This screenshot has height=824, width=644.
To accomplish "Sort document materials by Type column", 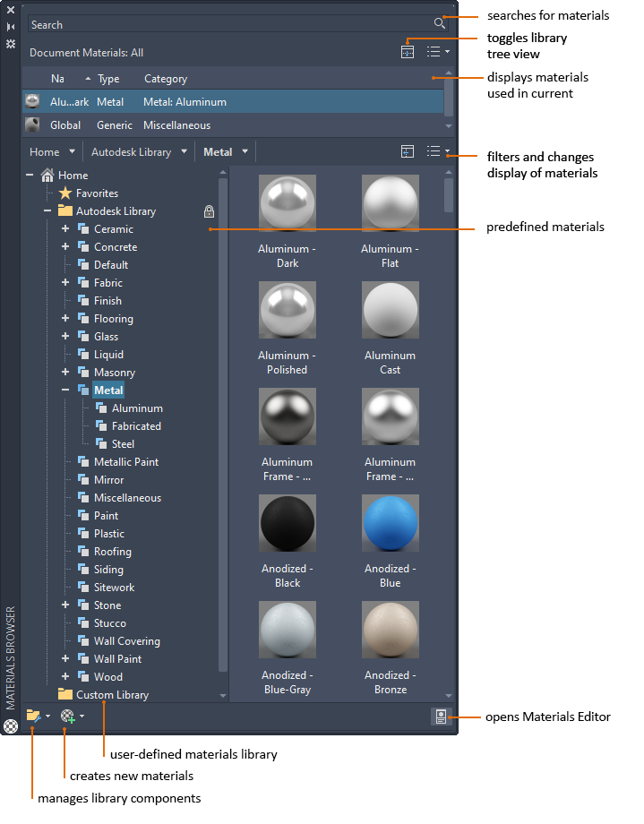I will [108, 79].
